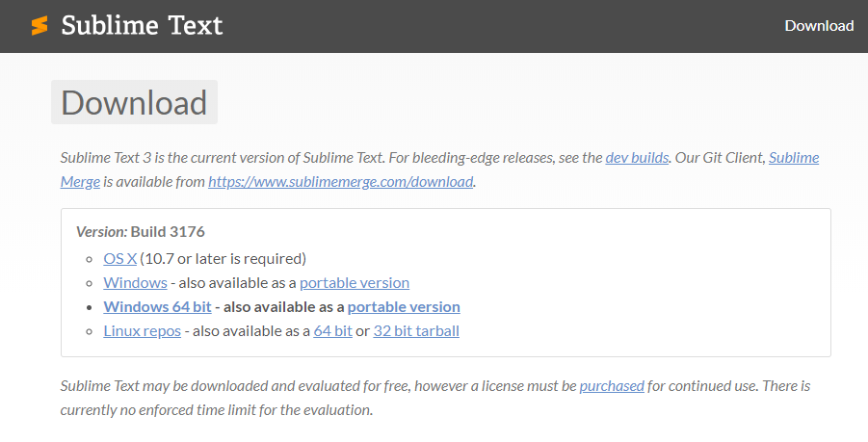The width and height of the screenshot is (868, 442).
Task: Open the "purchased" license link
Action: 612,385
